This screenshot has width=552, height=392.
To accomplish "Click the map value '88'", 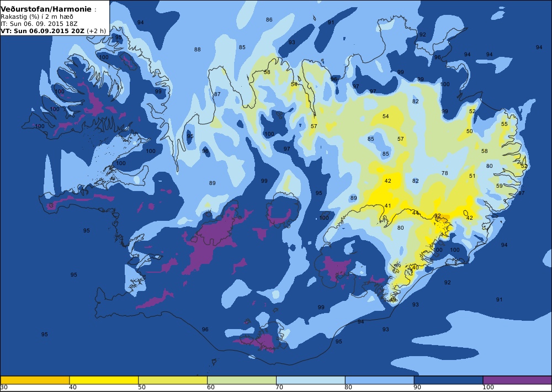I will coord(198,50).
